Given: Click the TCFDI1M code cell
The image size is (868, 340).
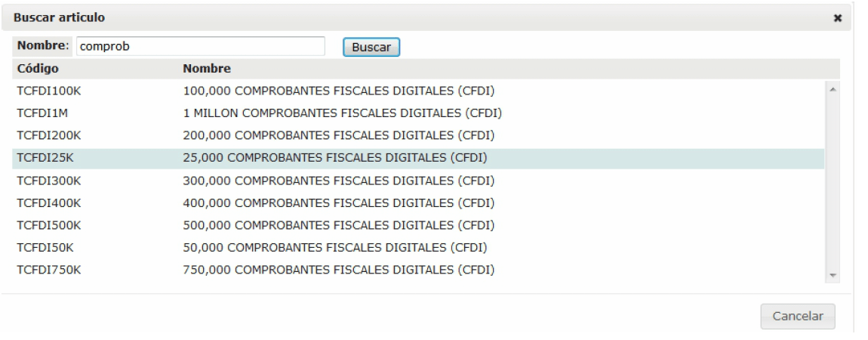Looking at the screenshot, I should [42, 113].
